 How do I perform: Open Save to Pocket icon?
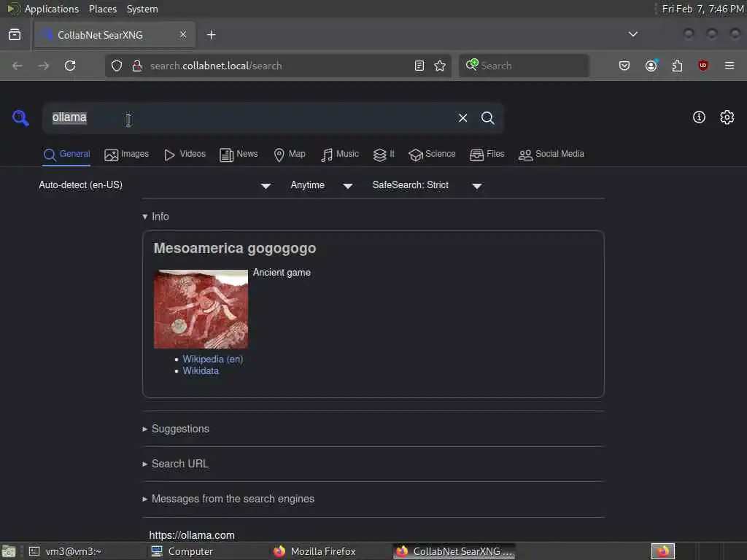(x=624, y=66)
